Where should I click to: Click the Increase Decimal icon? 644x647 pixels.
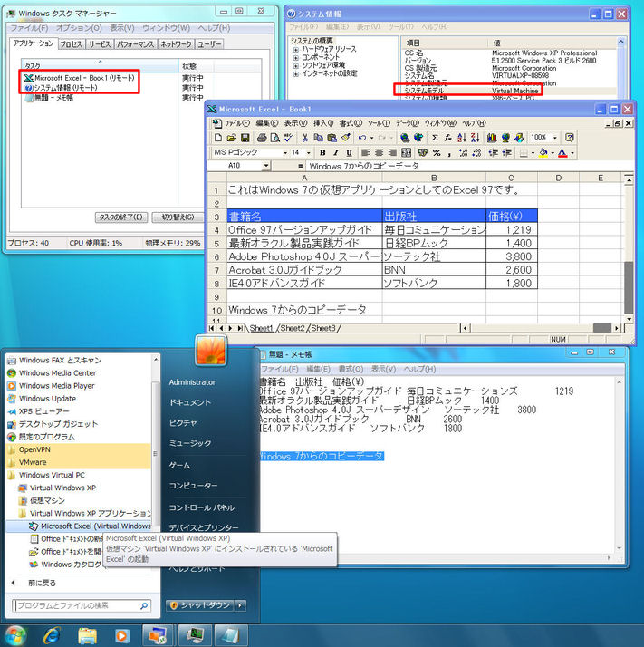click(x=463, y=152)
